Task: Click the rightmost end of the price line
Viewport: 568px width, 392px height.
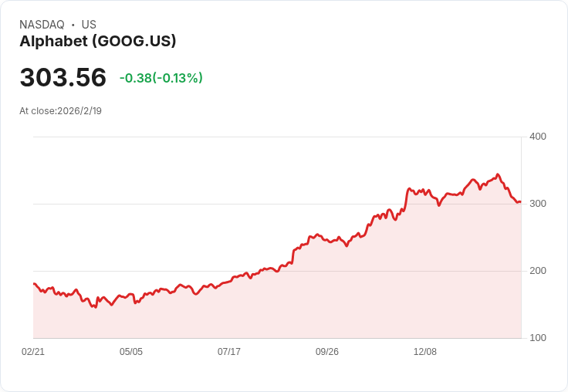Action: click(x=520, y=202)
